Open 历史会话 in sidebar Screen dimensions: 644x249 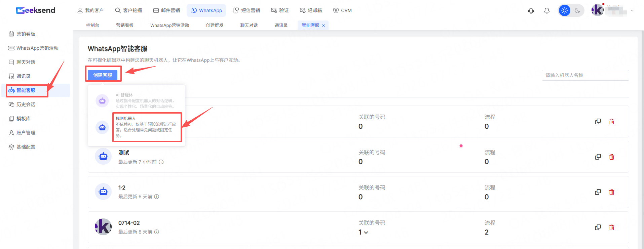tap(22, 105)
